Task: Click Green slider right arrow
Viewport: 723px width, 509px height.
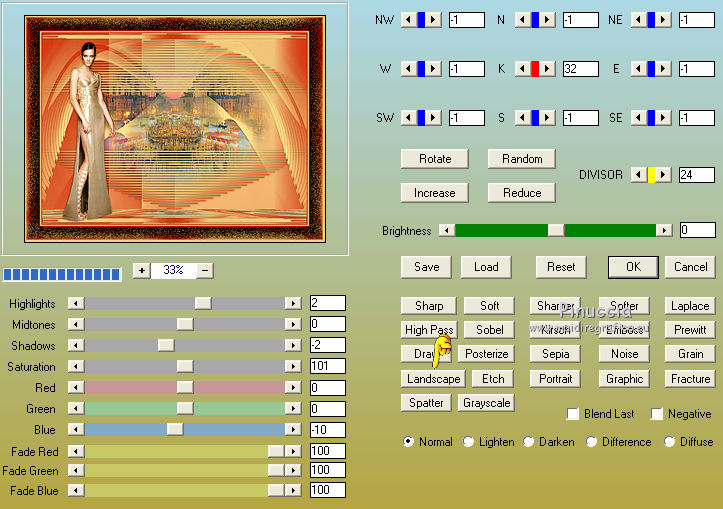Action: click(293, 408)
